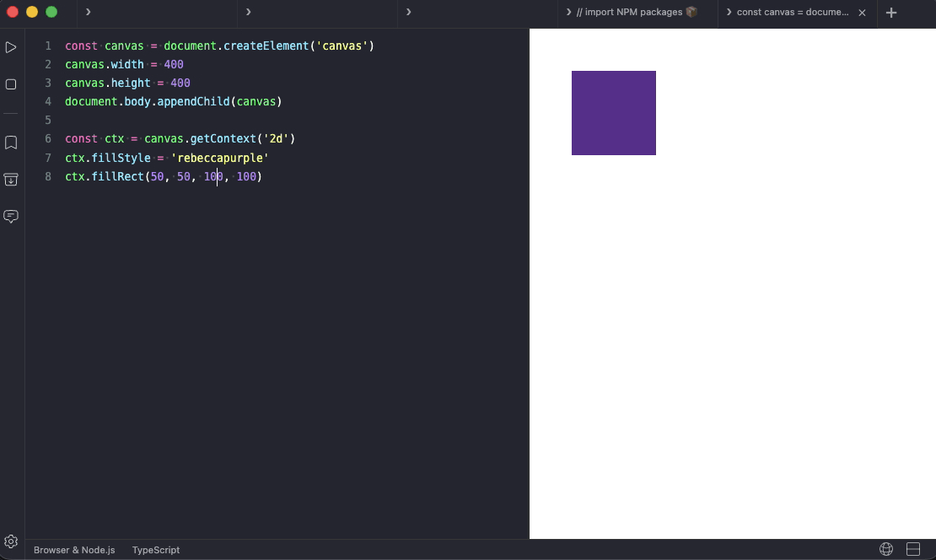Run the code with the play icon
Image resolution: width=936 pixels, height=560 pixels.
11,47
